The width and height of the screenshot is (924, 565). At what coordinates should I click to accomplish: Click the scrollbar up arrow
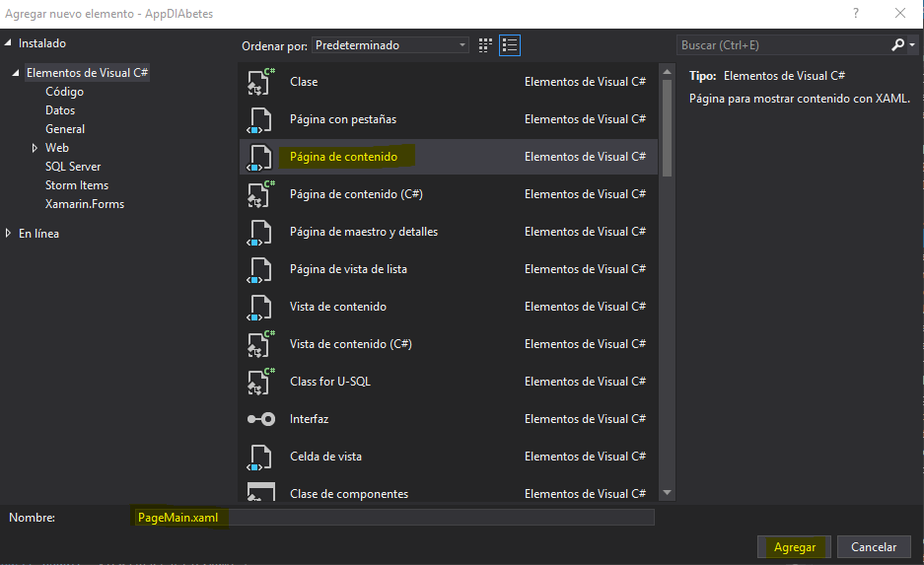point(667,72)
